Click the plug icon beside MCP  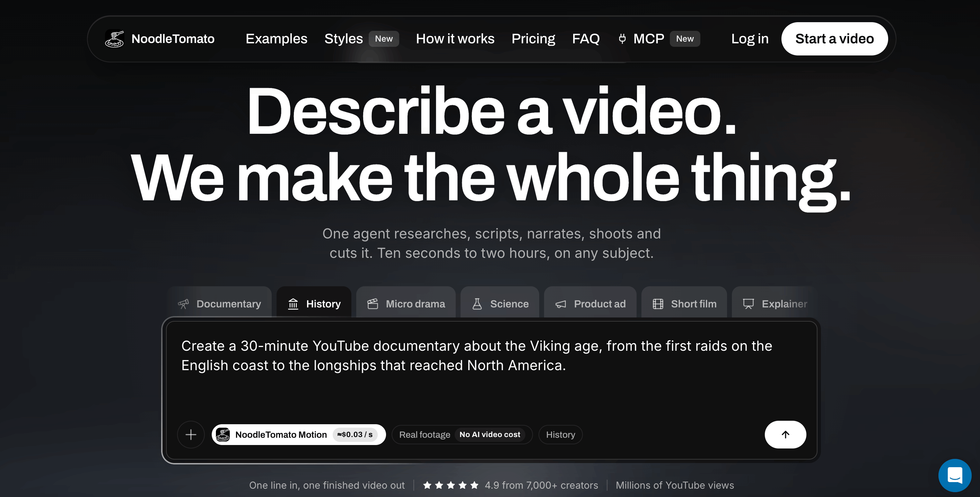pyautogui.click(x=622, y=39)
